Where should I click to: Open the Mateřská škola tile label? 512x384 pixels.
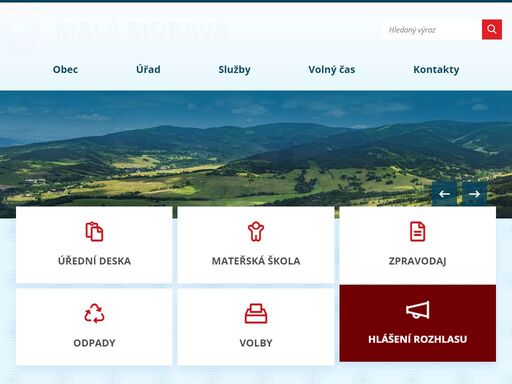click(256, 261)
